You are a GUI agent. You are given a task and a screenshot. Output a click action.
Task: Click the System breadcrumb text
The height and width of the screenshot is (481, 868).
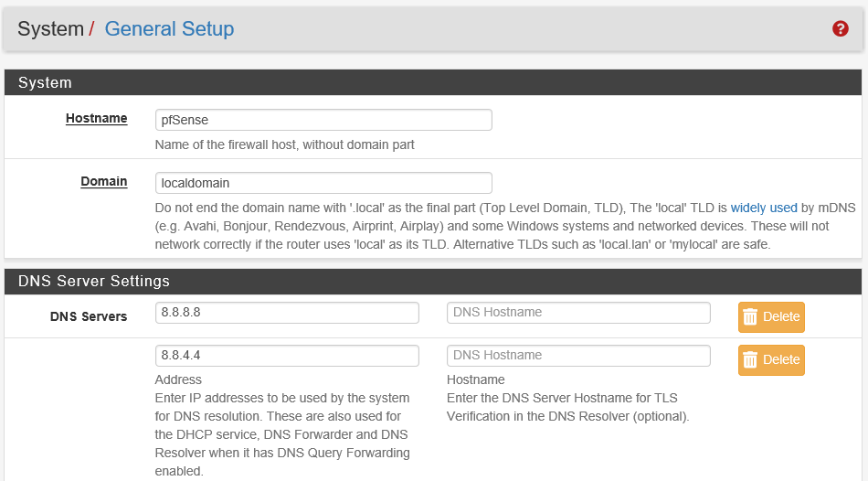(50, 29)
